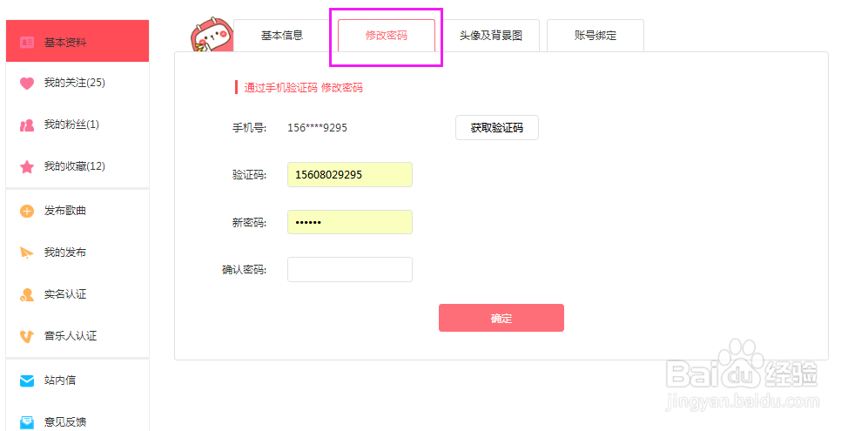
Task: Click the orange plus icon for 发布歌曲
Action: pyautogui.click(x=27, y=211)
